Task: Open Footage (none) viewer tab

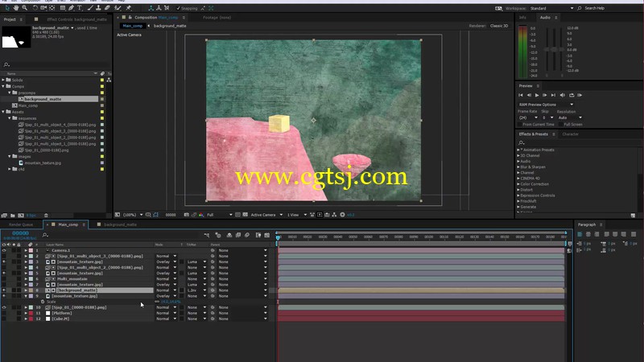Action: point(217,18)
